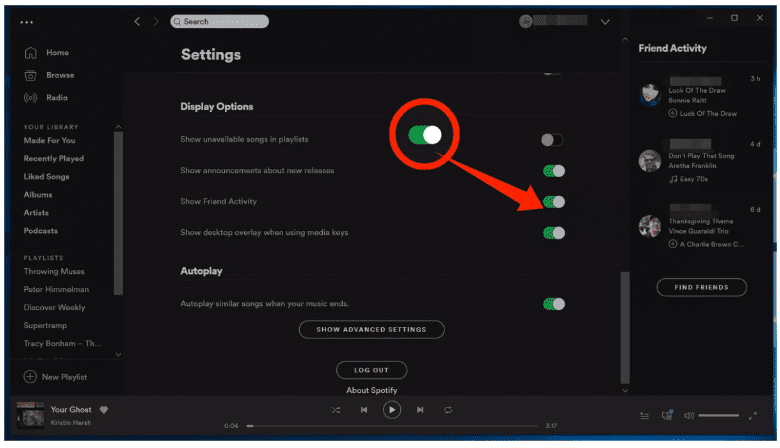Open Recently Played

click(x=54, y=158)
